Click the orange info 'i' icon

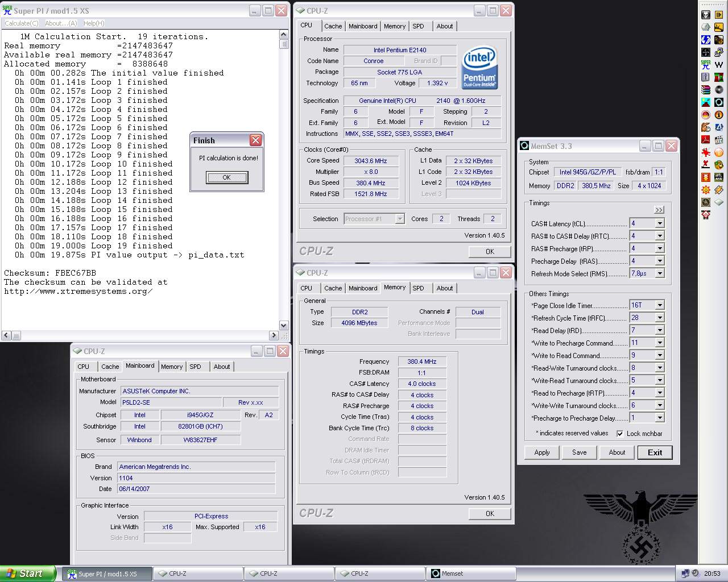pyautogui.click(x=719, y=114)
